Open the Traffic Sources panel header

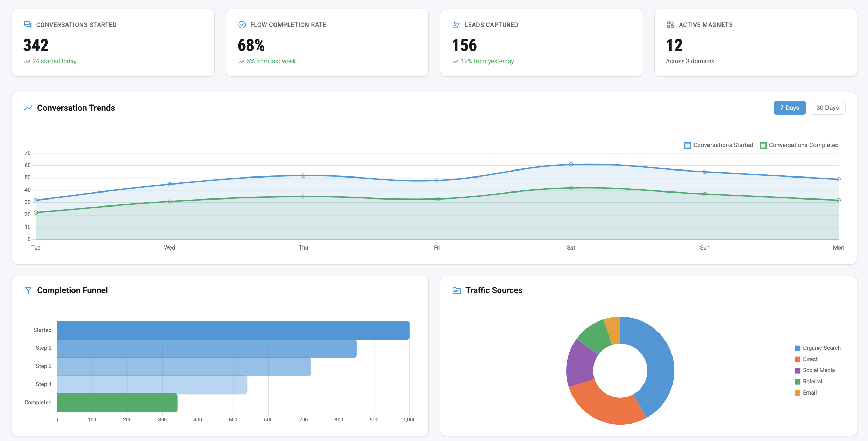pyautogui.click(x=494, y=290)
